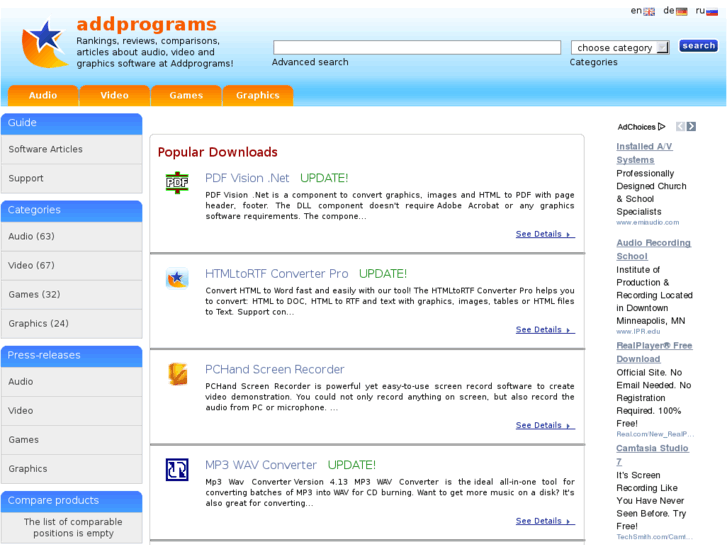This screenshot has width=727, height=545.
Task: Open the Graphics navigation tab
Action: pos(258,95)
